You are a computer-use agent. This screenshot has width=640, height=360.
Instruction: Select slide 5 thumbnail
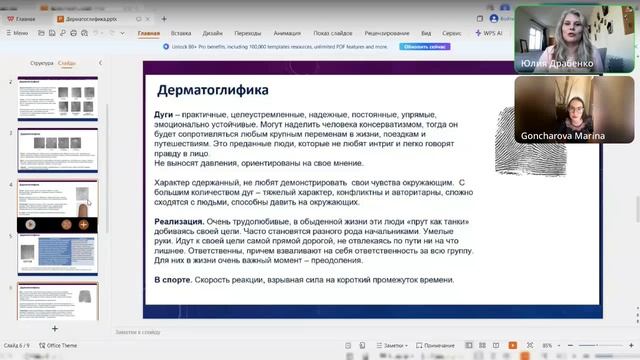coord(58,254)
